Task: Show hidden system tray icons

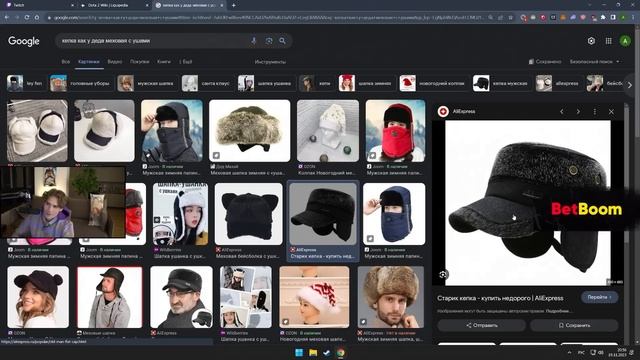Action: coord(569,352)
